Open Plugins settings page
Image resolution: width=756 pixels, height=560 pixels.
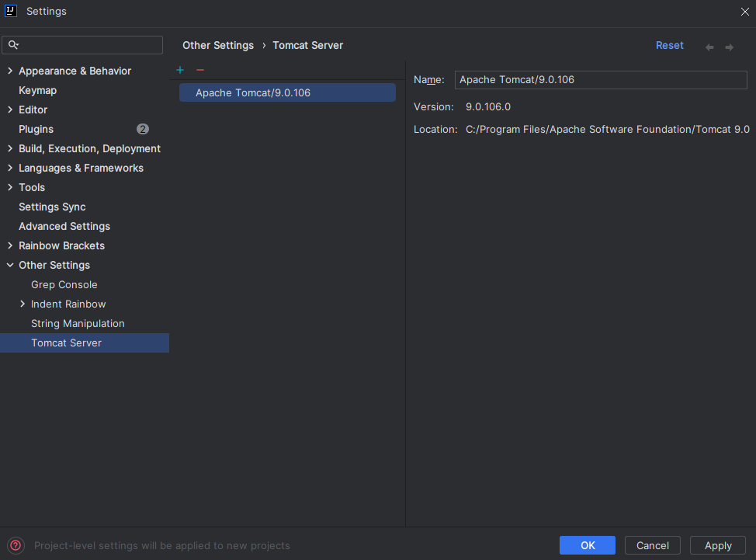[x=36, y=129]
